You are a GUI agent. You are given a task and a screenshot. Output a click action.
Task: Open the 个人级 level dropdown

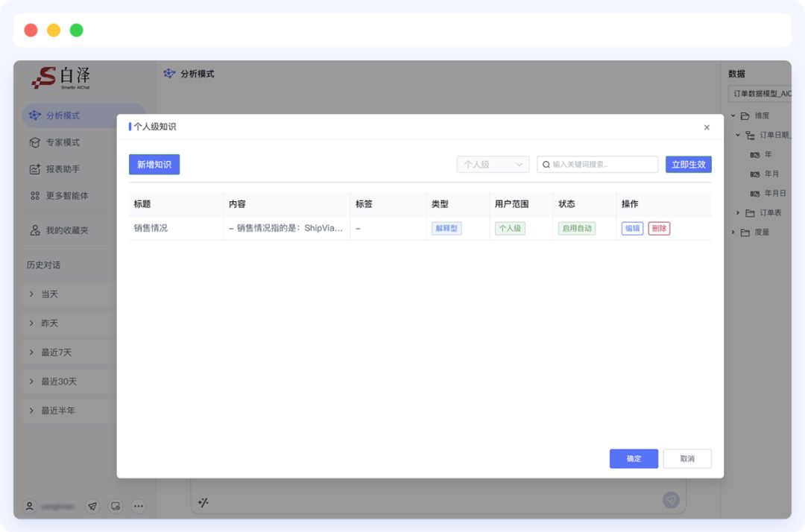tap(493, 164)
